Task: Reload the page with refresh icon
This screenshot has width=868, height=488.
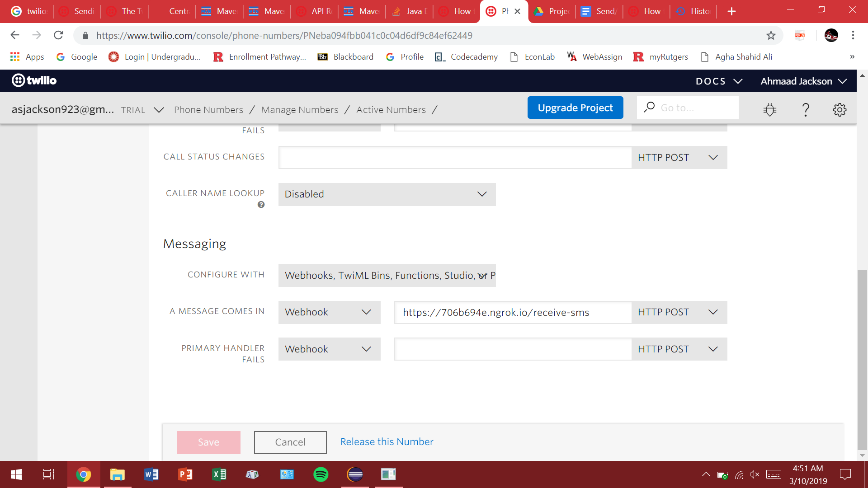Action: [58, 35]
